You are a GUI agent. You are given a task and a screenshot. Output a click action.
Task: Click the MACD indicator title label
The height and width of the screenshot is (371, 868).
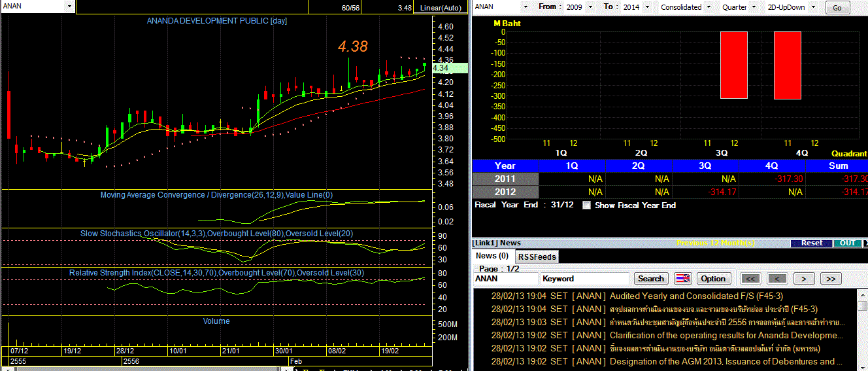click(216, 195)
